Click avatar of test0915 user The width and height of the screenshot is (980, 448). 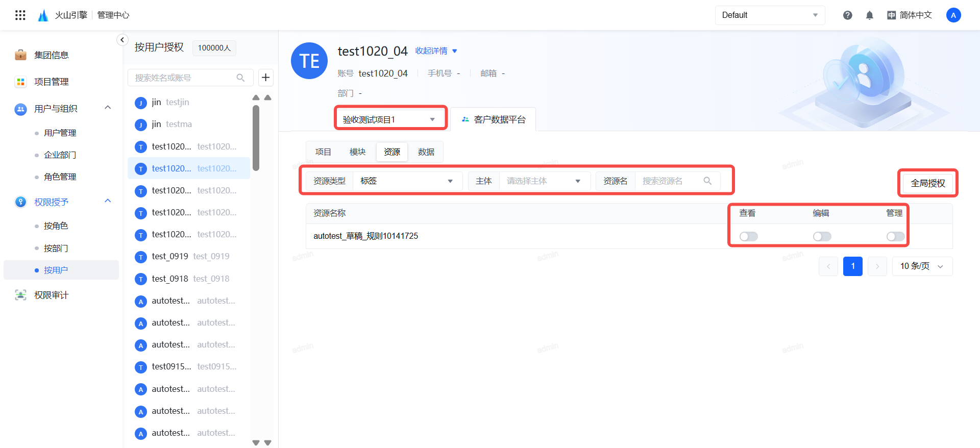tap(141, 367)
